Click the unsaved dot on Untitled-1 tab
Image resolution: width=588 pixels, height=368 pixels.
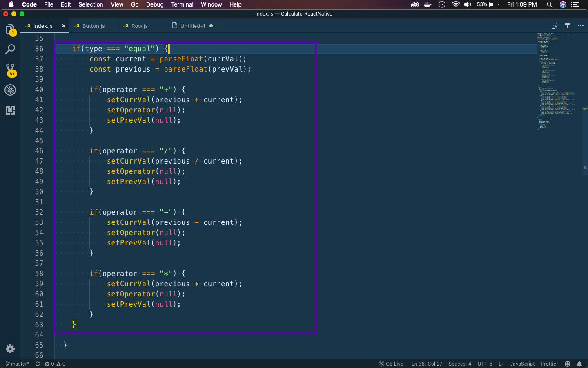[211, 26]
